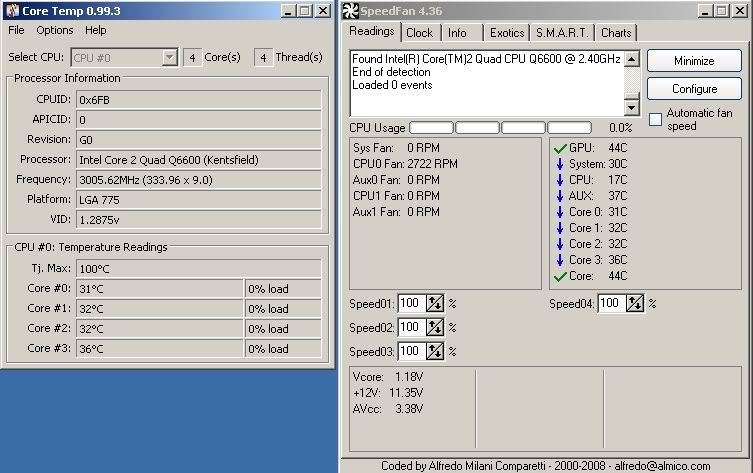
Task: Open the Help menu in Core Temp
Action: tap(95, 30)
